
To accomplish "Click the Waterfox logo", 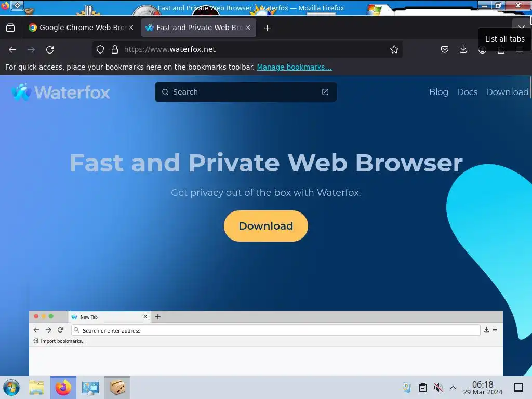I will (x=61, y=92).
